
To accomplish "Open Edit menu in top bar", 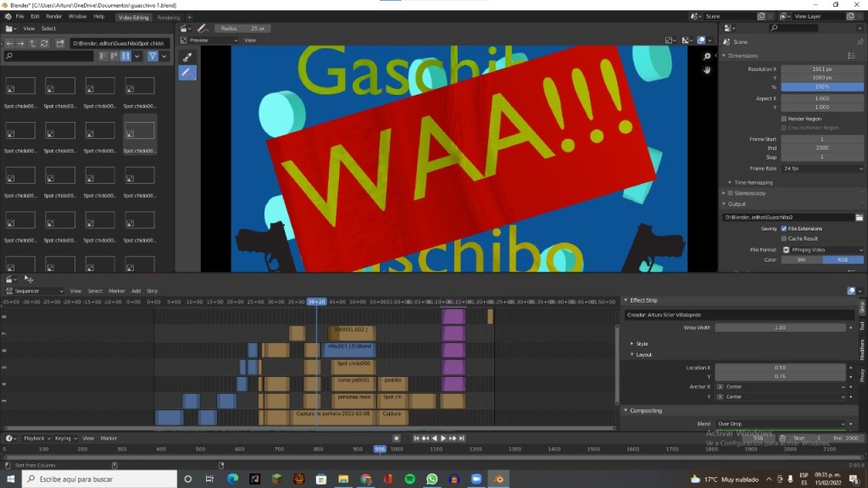I will point(35,17).
